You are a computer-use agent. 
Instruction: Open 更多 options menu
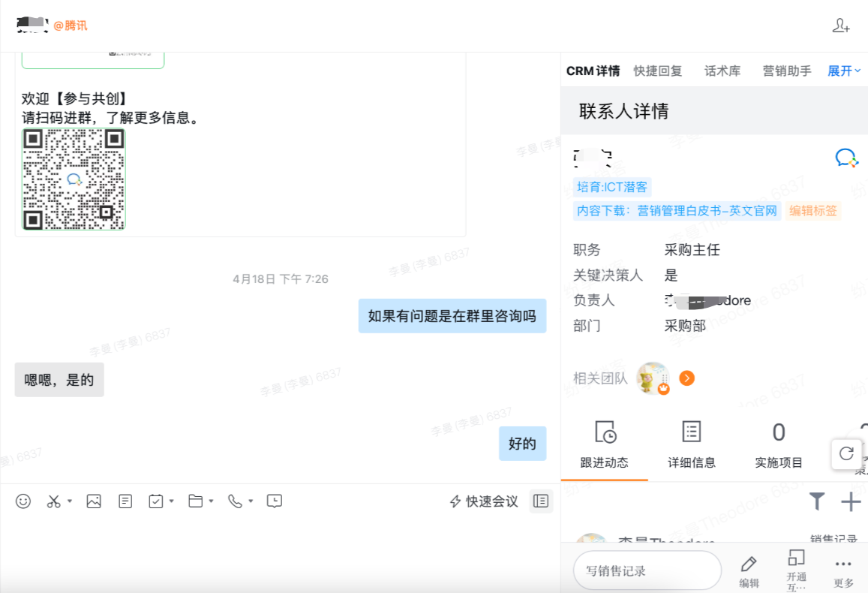844,573
